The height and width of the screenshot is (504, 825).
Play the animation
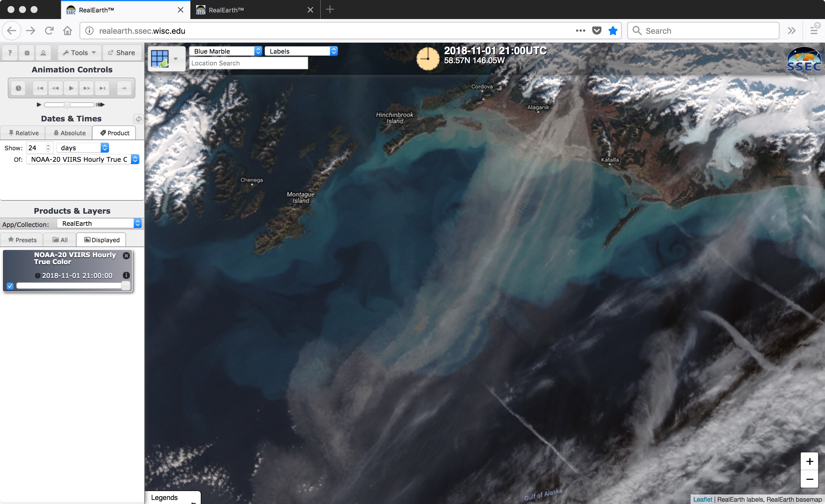[71, 88]
